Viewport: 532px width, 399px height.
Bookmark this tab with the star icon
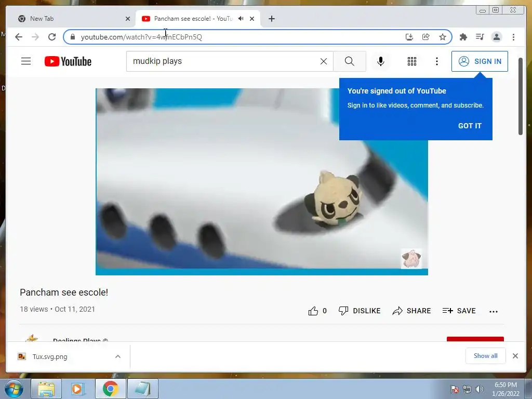[x=443, y=37]
